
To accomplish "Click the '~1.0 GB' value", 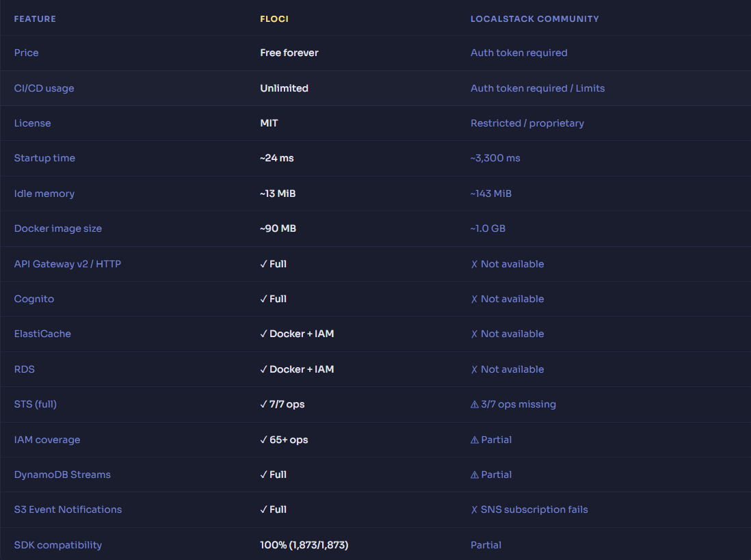I will 488,228.
